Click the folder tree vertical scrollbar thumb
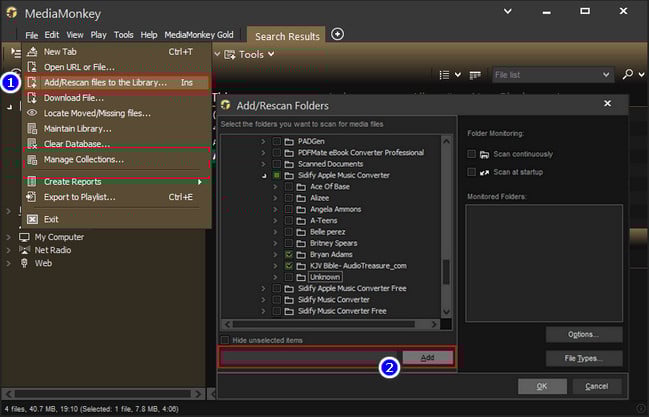The height and width of the screenshot is (417, 649). click(x=446, y=272)
